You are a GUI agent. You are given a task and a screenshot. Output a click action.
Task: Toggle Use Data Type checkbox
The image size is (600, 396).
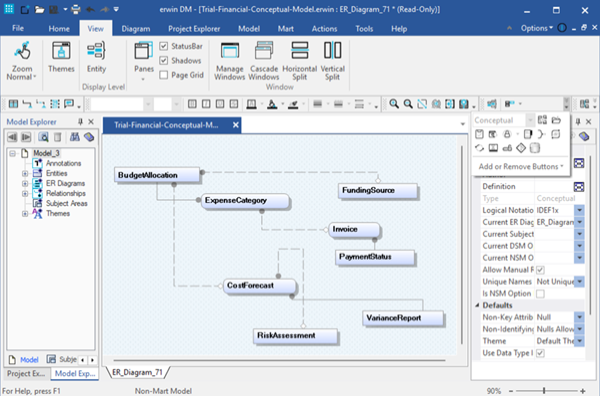pos(540,353)
